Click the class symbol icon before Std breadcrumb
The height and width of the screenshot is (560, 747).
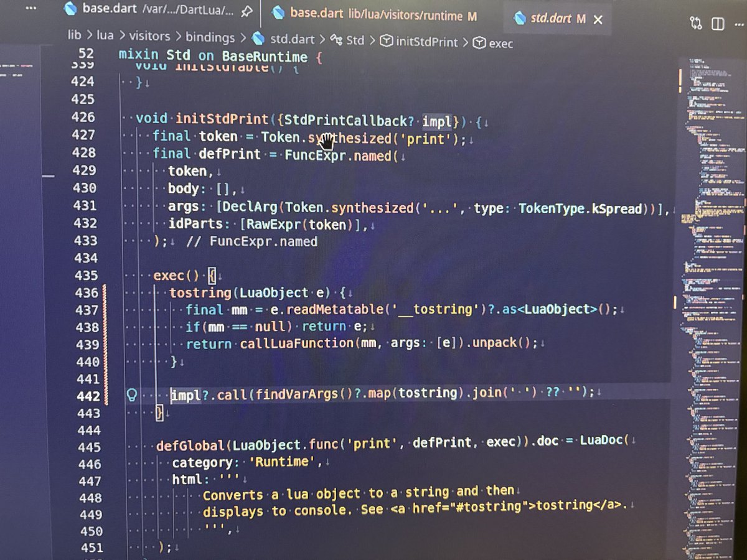tap(337, 40)
